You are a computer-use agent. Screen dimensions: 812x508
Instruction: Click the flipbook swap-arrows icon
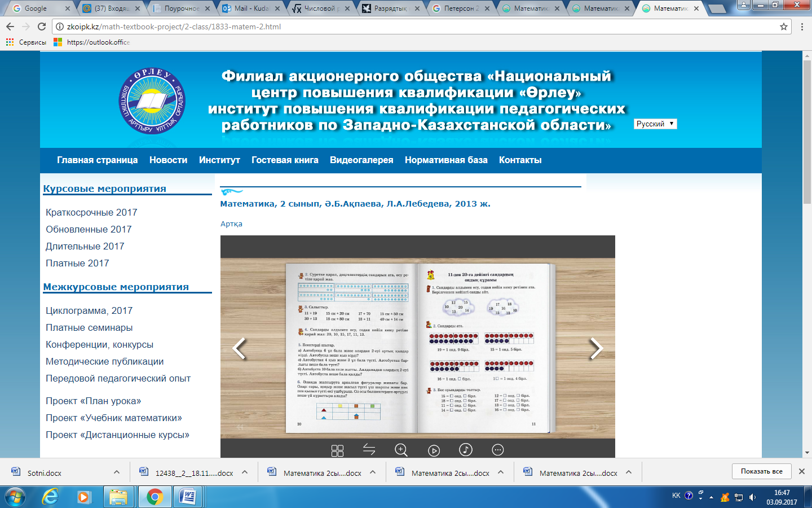(369, 450)
